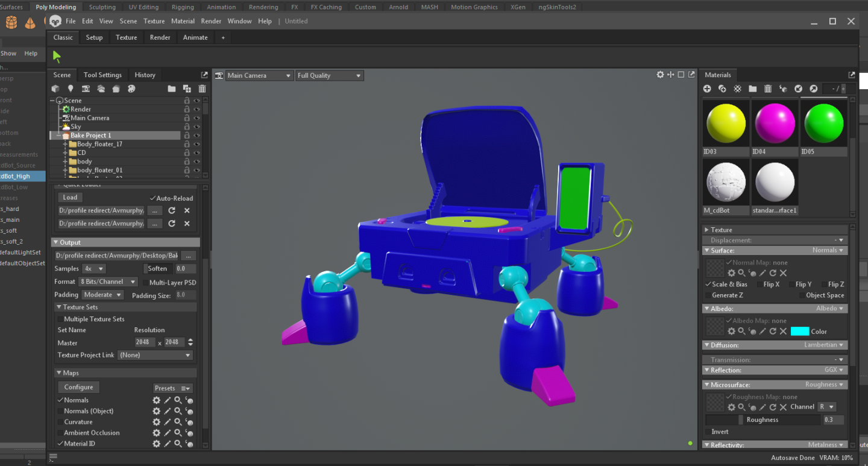This screenshot has height=466, width=868.
Task: Click pencil edit icon for Curvature map
Action: click(168, 422)
